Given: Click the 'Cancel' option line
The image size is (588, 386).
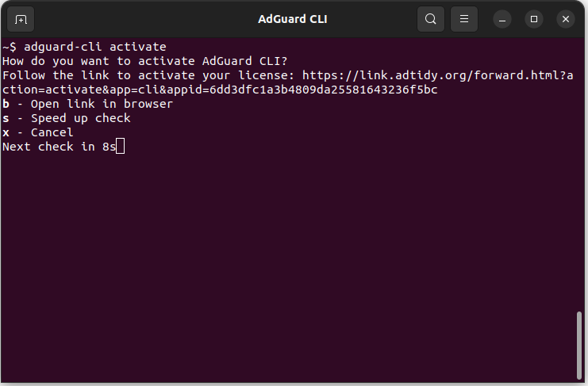Looking at the screenshot, I should [52, 132].
